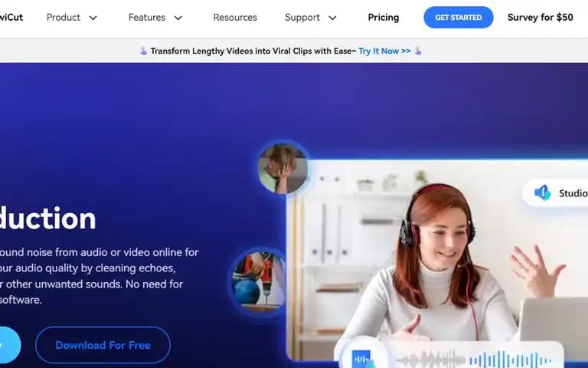
Task: Select the power drill circular thumbnail
Action: pos(258,282)
